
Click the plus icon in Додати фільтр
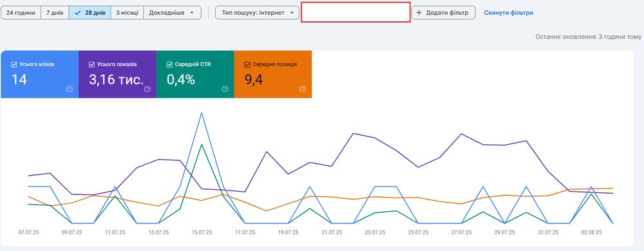click(419, 13)
